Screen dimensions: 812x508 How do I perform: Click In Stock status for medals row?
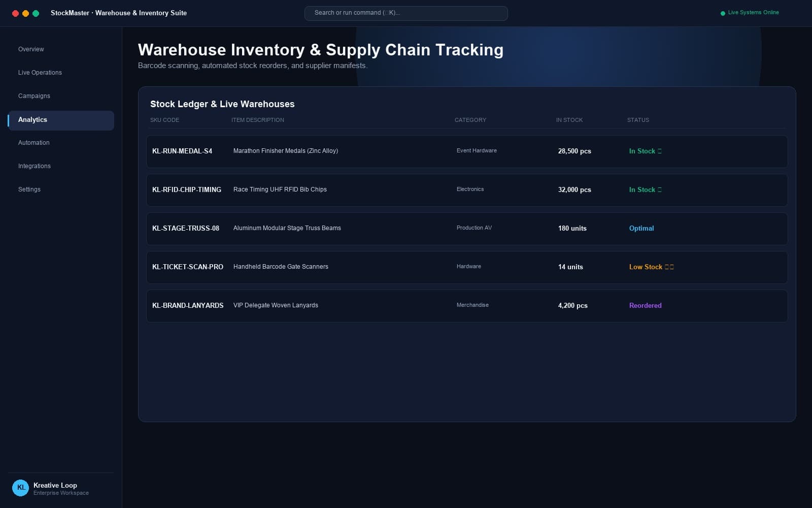coord(646,151)
